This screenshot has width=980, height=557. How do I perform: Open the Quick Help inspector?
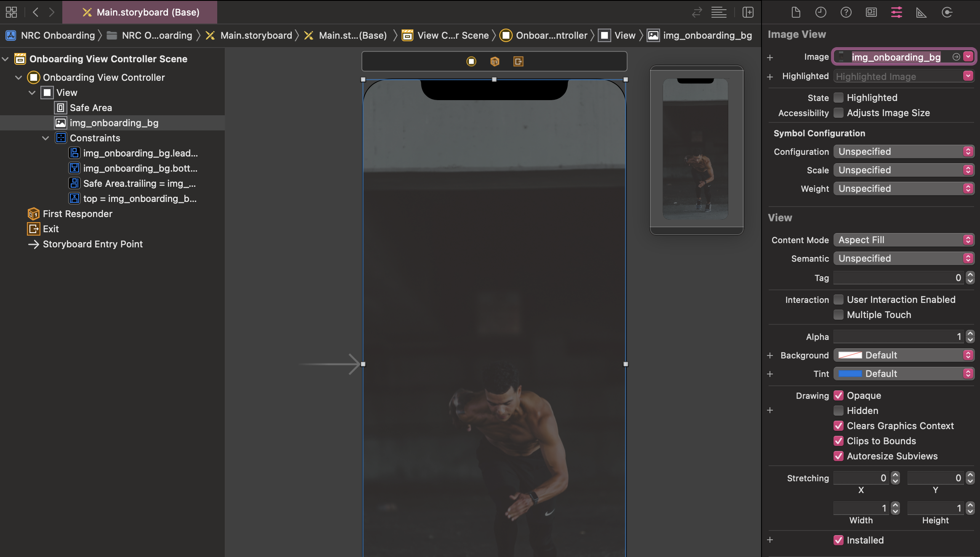click(x=846, y=12)
